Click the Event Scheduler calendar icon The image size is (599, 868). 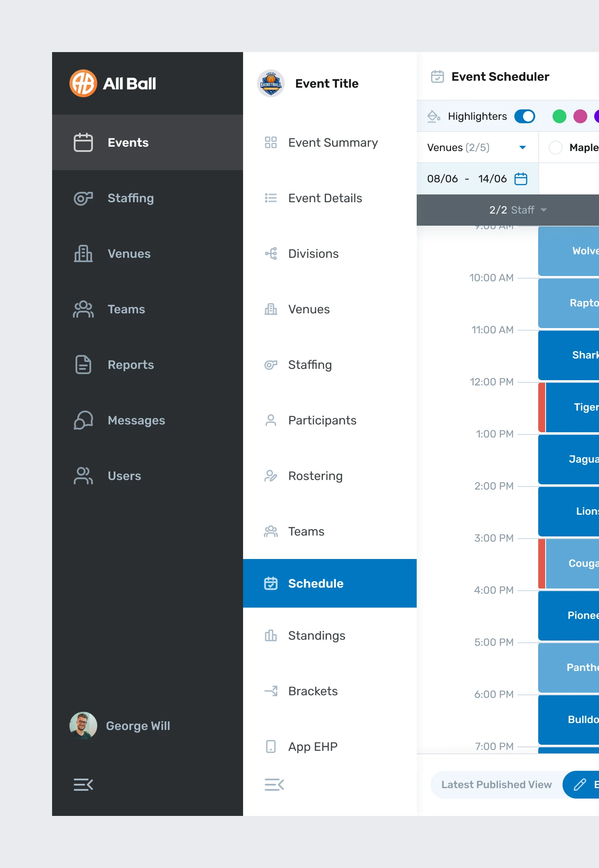(x=437, y=77)
